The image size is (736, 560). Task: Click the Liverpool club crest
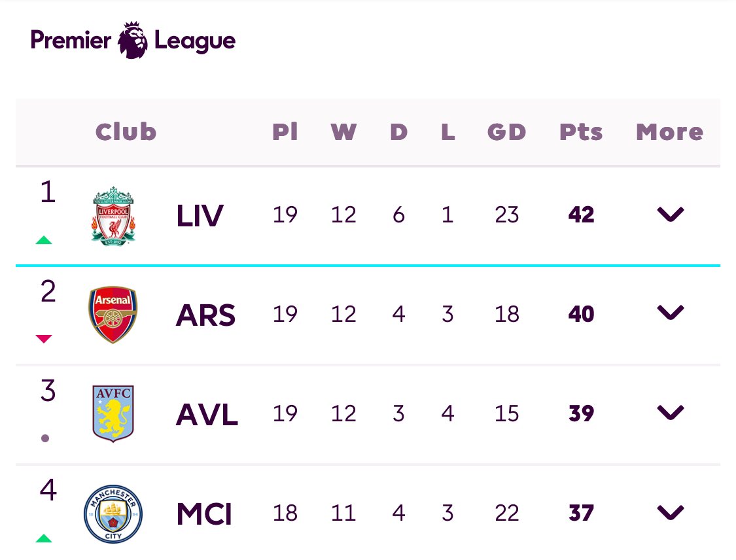click(x=113, y=216)
